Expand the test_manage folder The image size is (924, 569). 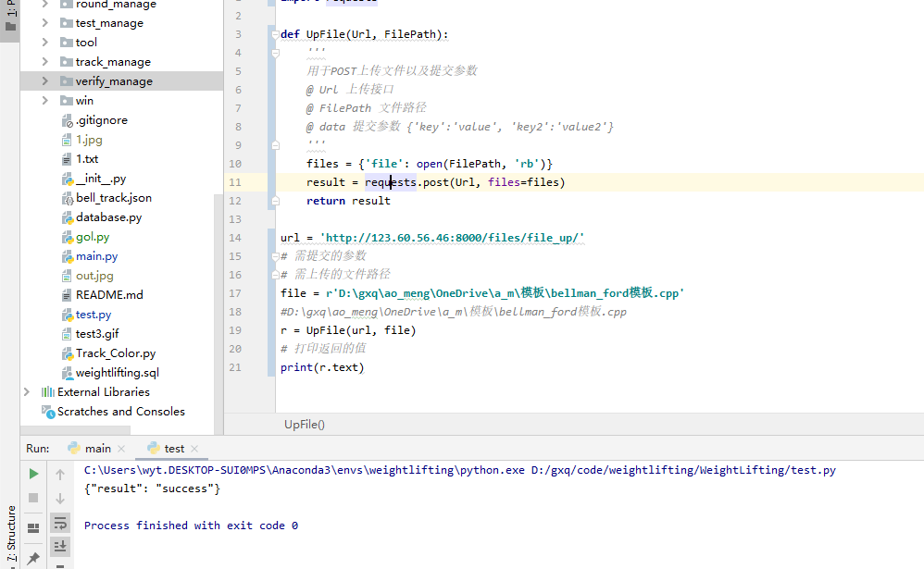[x=44, y=23]
